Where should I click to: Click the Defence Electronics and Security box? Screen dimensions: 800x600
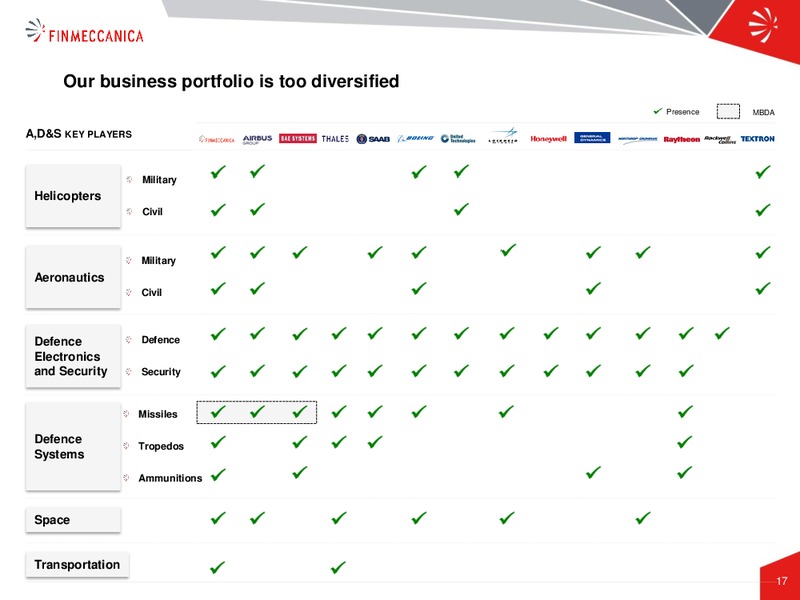(x=73, y=356)
